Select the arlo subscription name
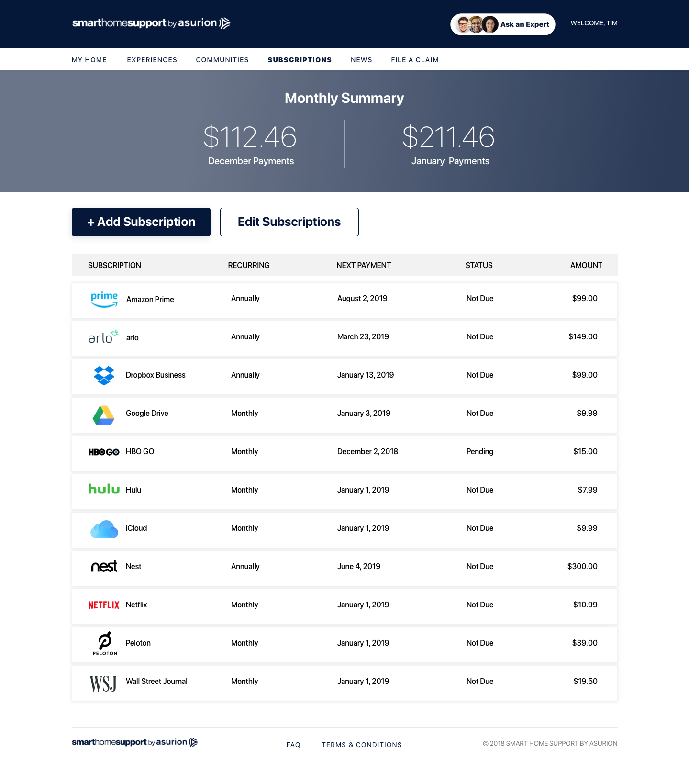 pos(133,337)
